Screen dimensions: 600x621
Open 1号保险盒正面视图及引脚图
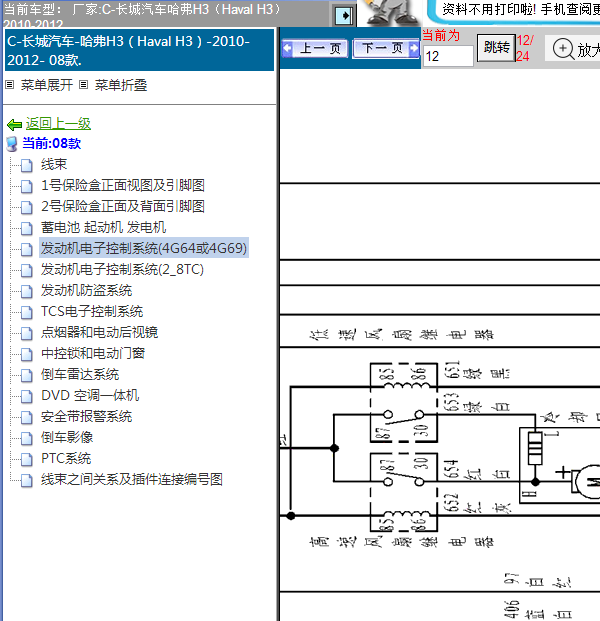[x=123, y=185]
